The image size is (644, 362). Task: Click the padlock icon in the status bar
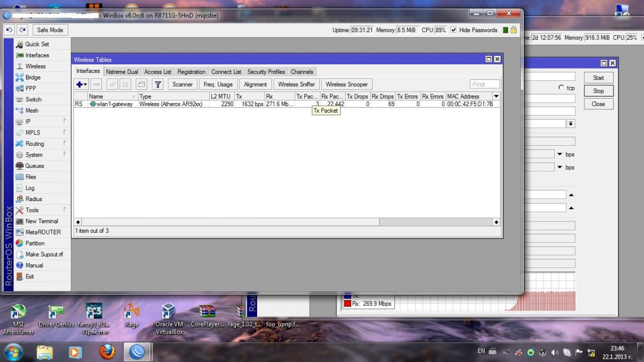(514, 30)
